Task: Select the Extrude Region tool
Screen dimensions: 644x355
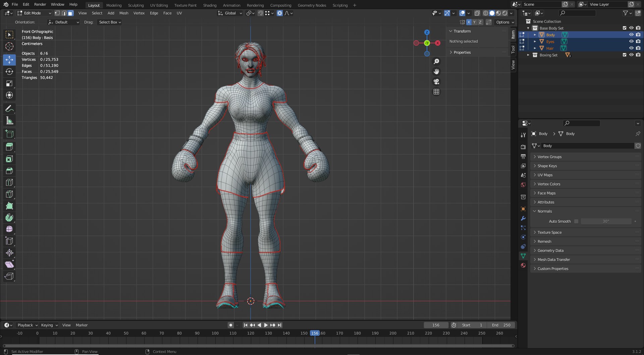Action: click(9, 147)
